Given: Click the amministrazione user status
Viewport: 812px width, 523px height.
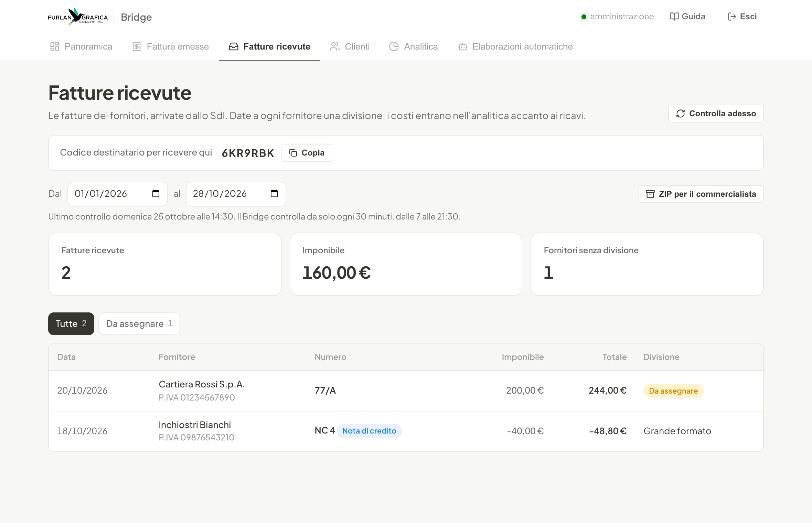Looking at the screenshot, I should coord(618,17).
